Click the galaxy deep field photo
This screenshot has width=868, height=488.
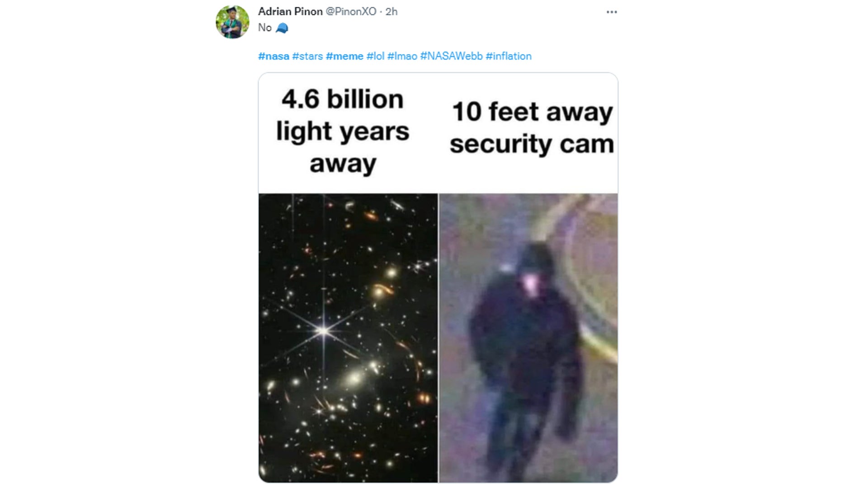pos(348,338)
